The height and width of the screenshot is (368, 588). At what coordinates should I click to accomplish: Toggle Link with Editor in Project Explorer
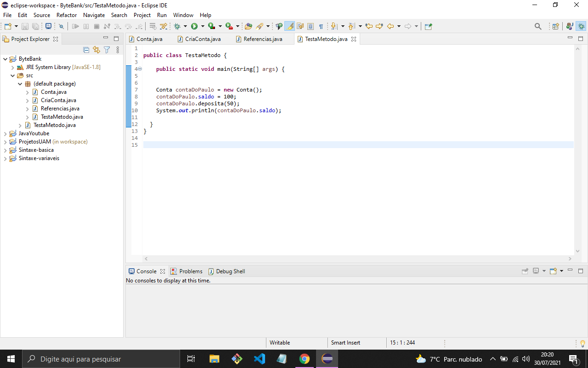(96, 50)
